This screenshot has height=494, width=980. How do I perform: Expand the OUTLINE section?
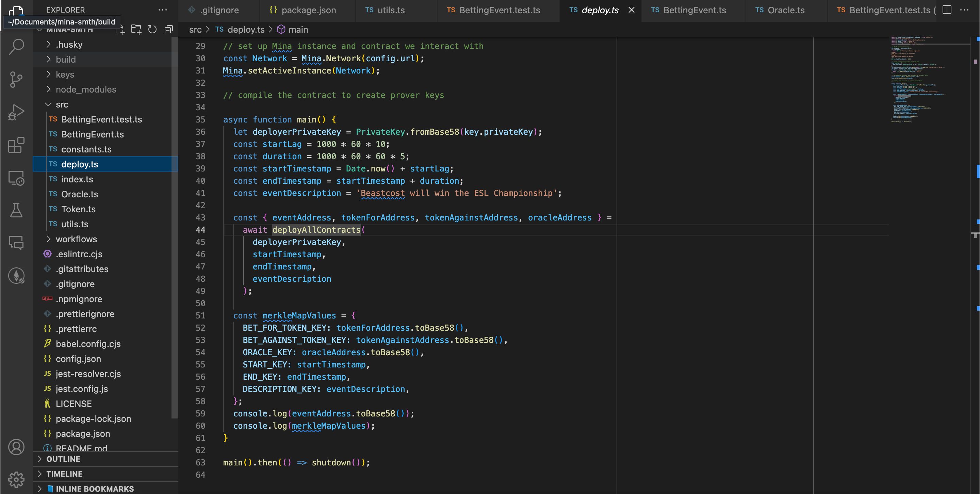click(x=106, y=459)
